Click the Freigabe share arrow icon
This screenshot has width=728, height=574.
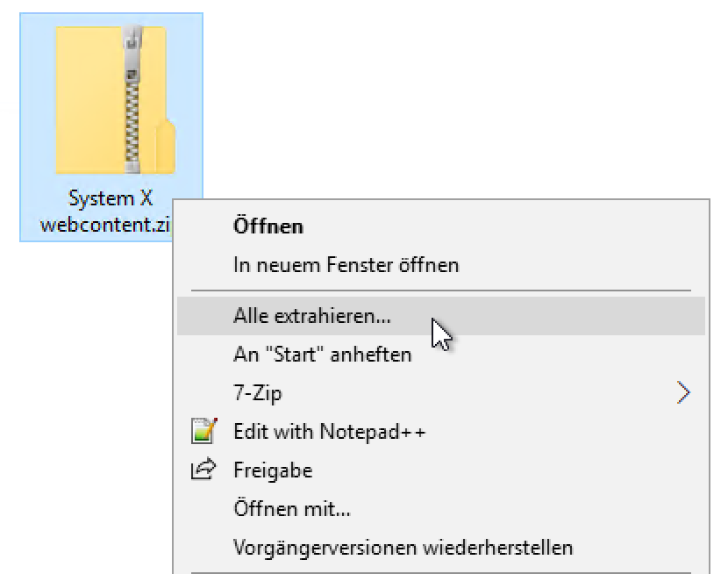(x=203, y=470)
